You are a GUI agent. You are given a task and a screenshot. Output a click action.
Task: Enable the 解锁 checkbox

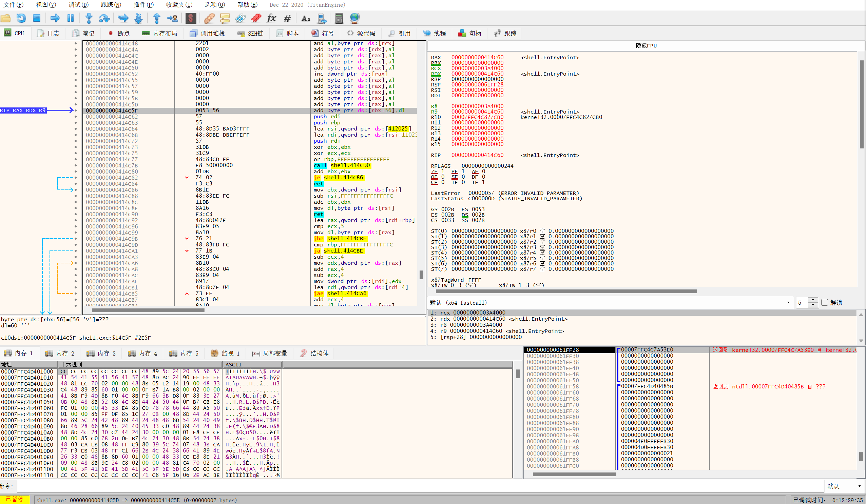[x=824, y=302]
